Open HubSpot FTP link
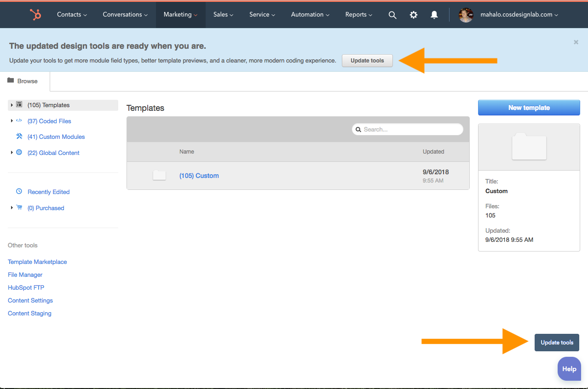The image size is (588, 389). click(x=26, y=287)
